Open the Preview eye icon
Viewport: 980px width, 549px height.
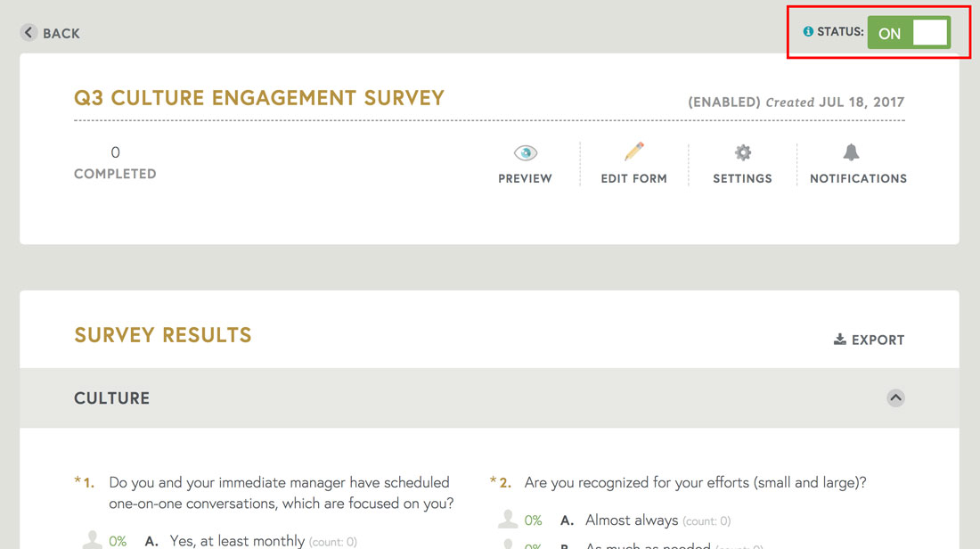point(525,153)
